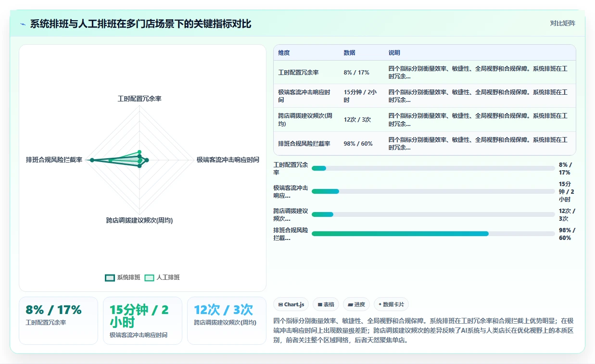Image resolution: width=595 pixels, height=364 pixels.
Task: Click the 12次 / 3次 table value
Action: click(357, 120)
